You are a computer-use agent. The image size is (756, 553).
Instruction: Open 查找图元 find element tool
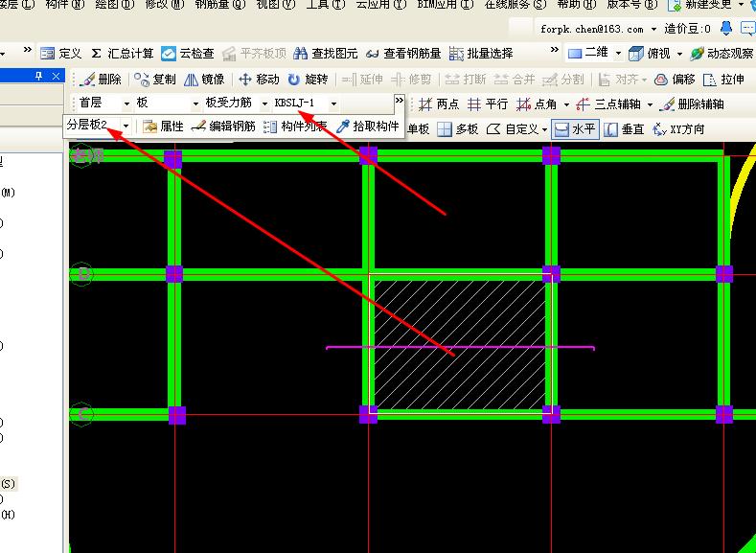point(326,54)
